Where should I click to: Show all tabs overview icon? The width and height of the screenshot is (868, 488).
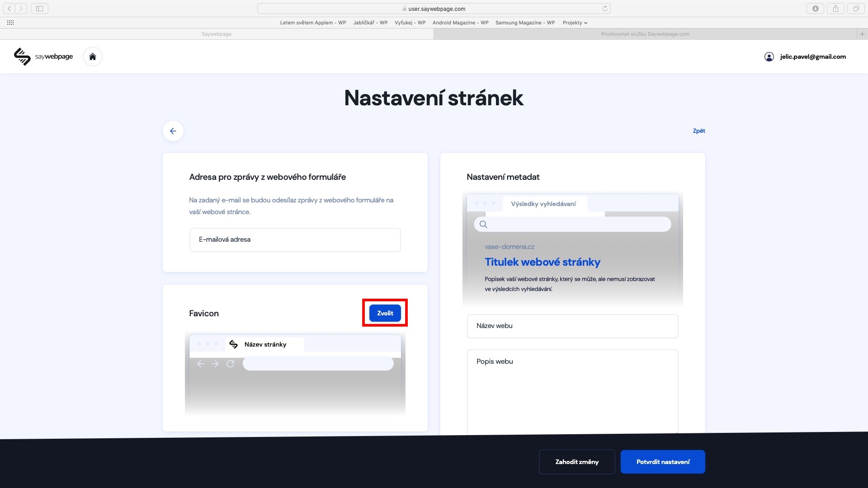click(856, 9)
